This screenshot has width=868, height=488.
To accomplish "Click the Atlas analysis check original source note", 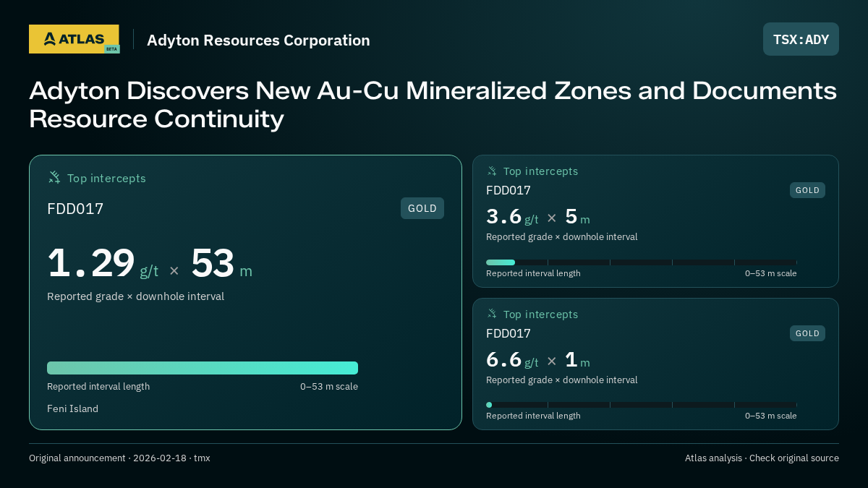I will (x=762, y=458).
